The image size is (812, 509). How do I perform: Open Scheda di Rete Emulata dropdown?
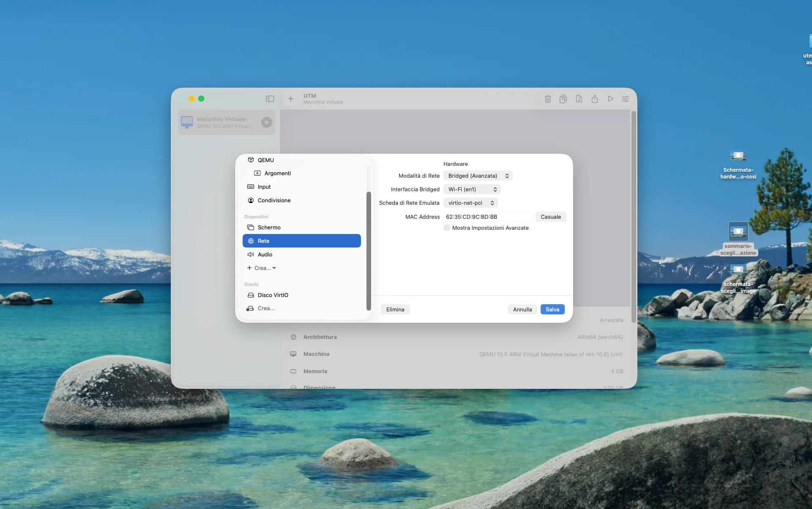[x=470, y=203]
